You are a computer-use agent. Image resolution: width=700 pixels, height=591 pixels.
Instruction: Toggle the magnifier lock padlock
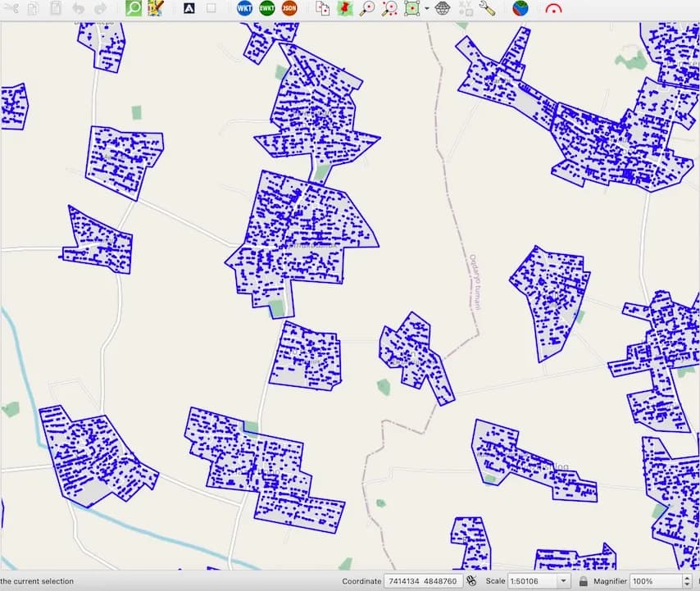[x=582, y=581]
